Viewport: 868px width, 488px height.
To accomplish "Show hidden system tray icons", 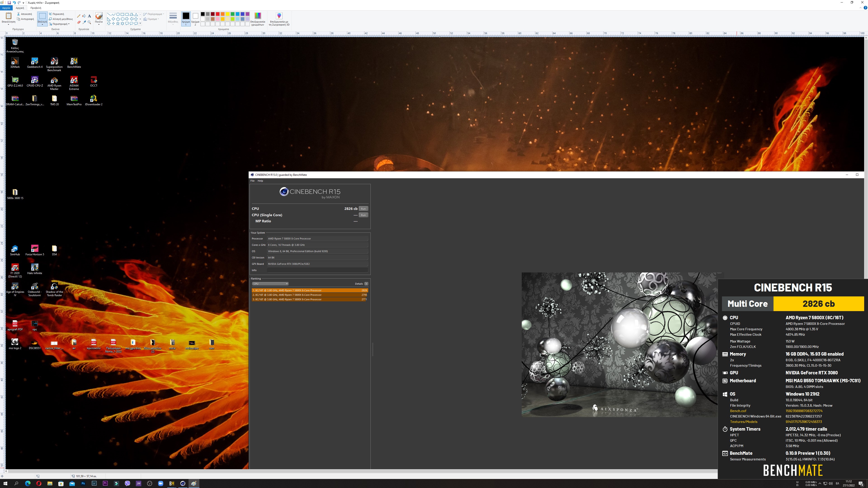I will click(819, 483).
